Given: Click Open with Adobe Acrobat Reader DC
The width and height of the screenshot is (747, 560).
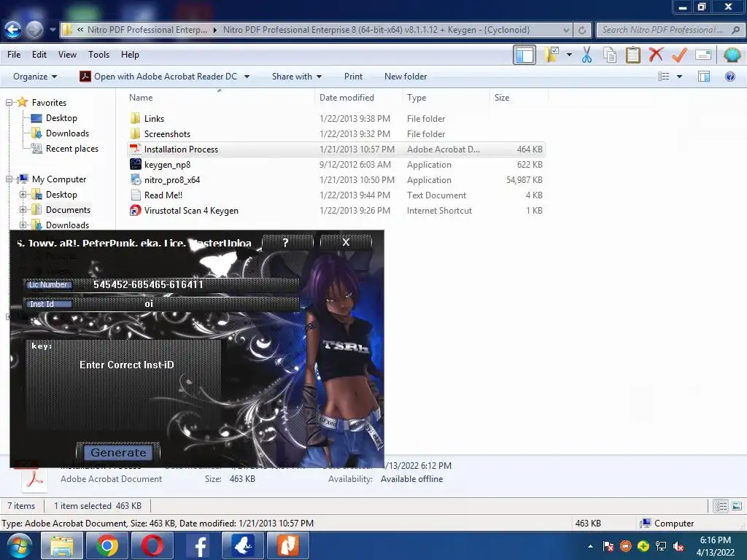Looking at the screenshot, I should click(158, 77).
